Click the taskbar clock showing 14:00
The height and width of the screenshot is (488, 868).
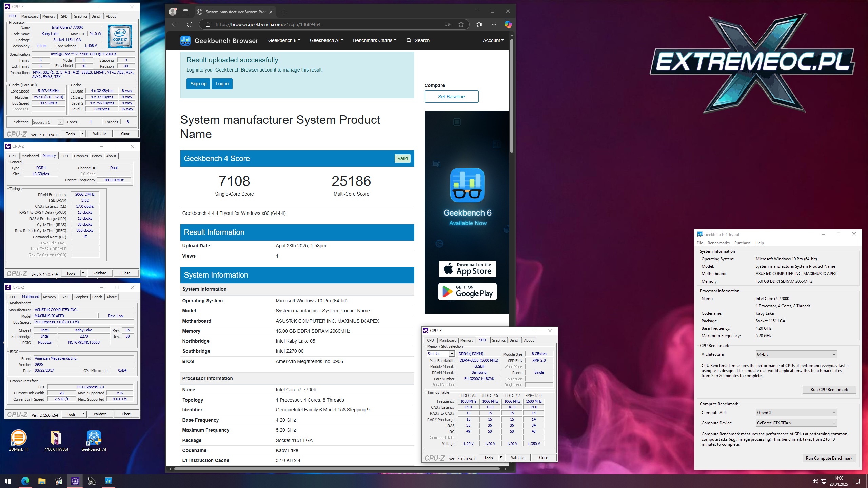pos(839,481)
